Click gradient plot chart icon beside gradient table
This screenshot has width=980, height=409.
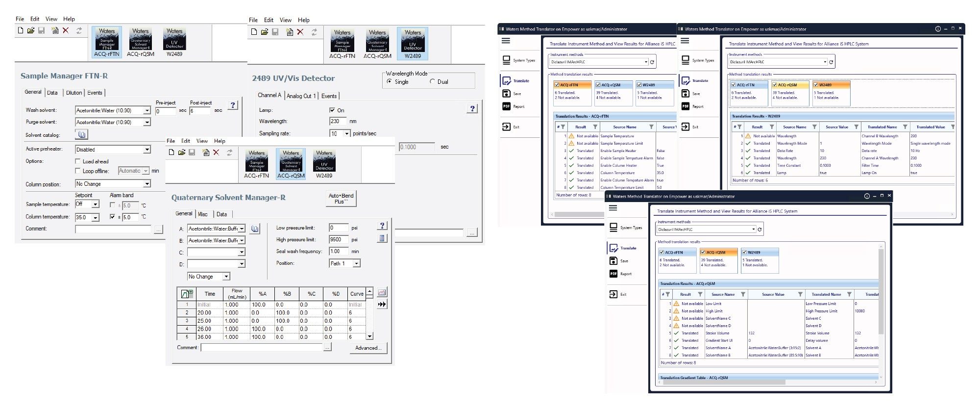pos(382,292)
